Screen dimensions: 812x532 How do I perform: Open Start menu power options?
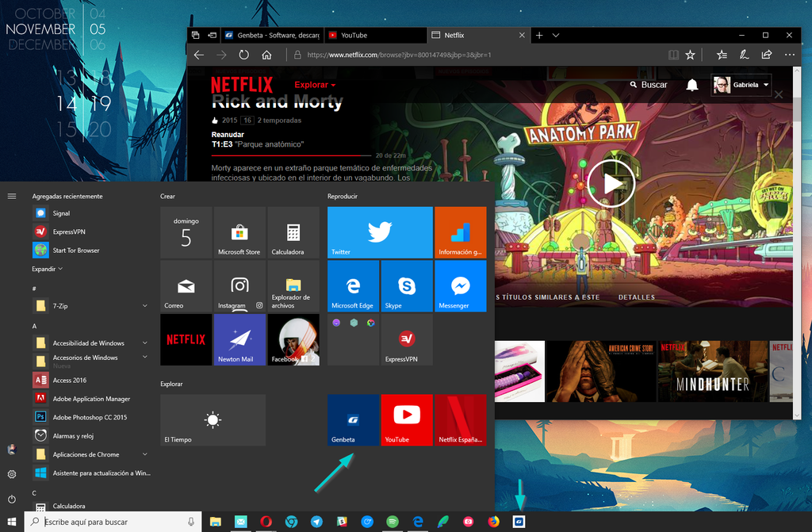pos(12,499)
